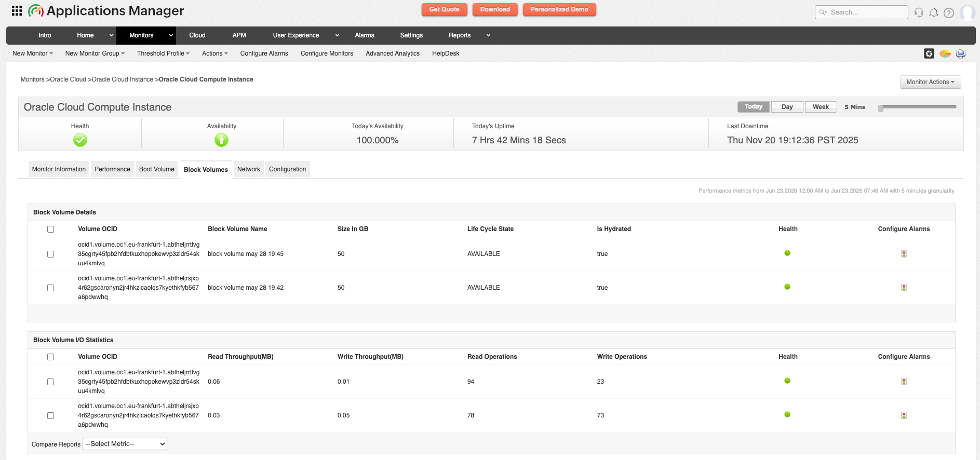This screenshot has width=980, height=460.
Task: Open the headset support icon
Action: [919, 12]
